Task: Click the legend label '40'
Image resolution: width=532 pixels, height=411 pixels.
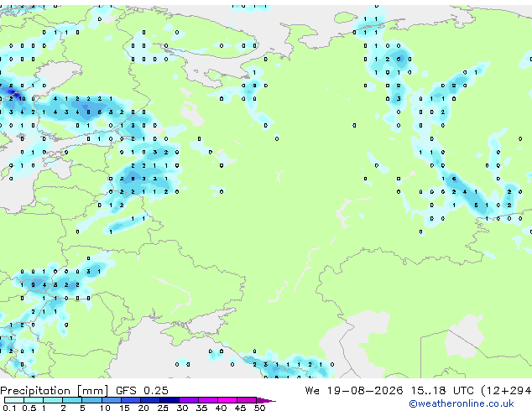Action: point(221,408)
